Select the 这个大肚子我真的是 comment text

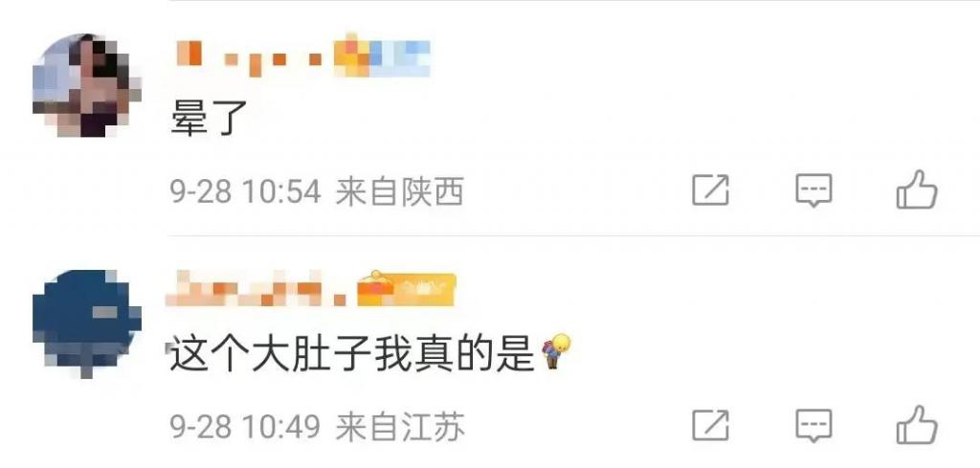pos(352,354)
